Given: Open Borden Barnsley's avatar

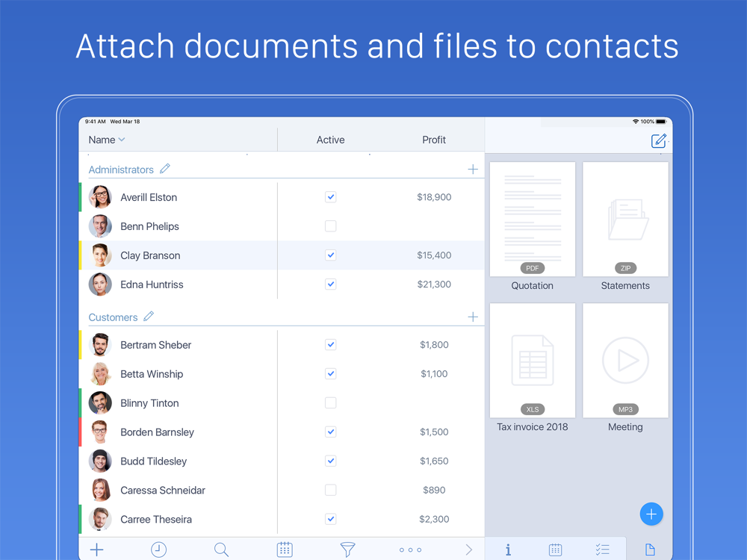Looking at the screenshot, I should [100, 432].
